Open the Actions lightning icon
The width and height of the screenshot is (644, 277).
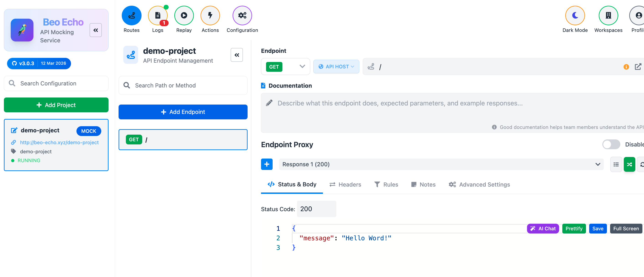[x=210, y=15]
